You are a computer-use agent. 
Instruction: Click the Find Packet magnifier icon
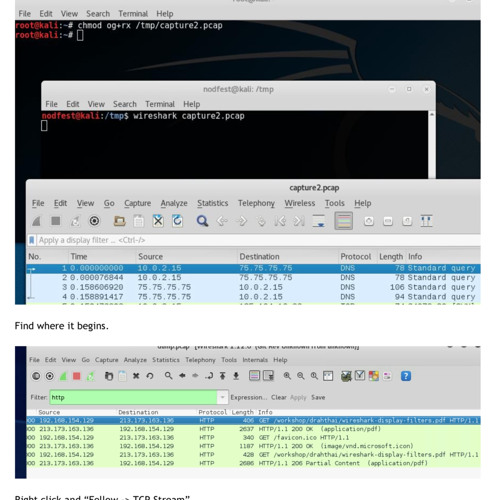click(202, 221)
